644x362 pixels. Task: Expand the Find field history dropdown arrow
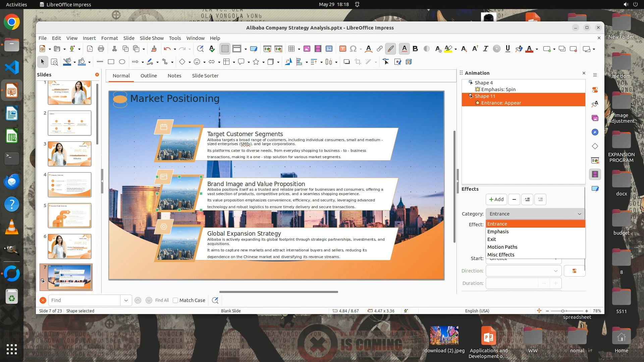(126, 300)
